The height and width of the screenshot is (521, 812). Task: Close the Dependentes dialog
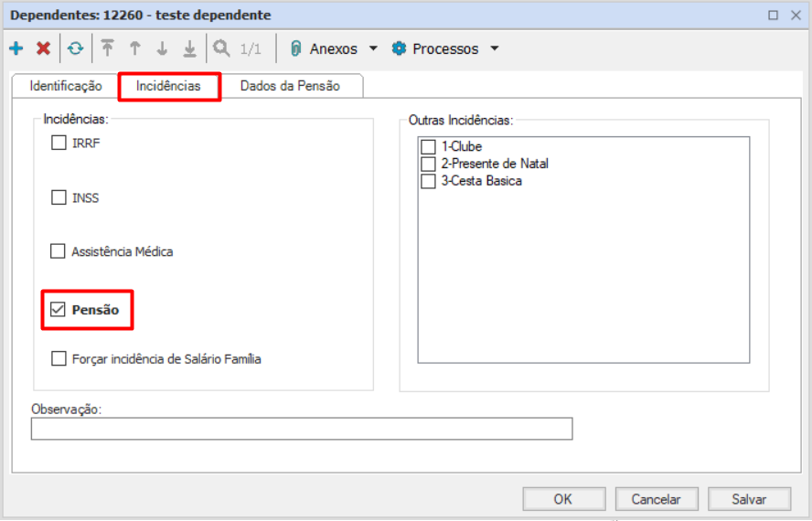pos(796,15)
